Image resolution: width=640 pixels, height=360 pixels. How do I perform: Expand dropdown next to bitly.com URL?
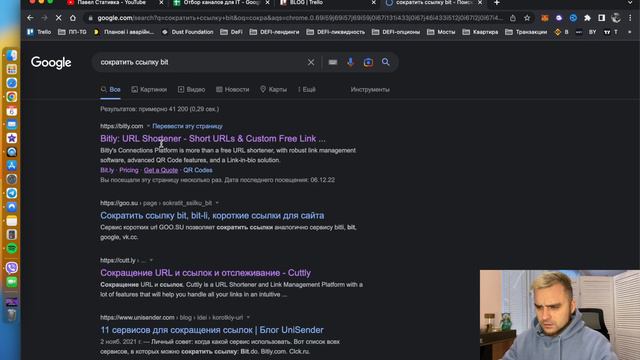click(x=148, y=126)
